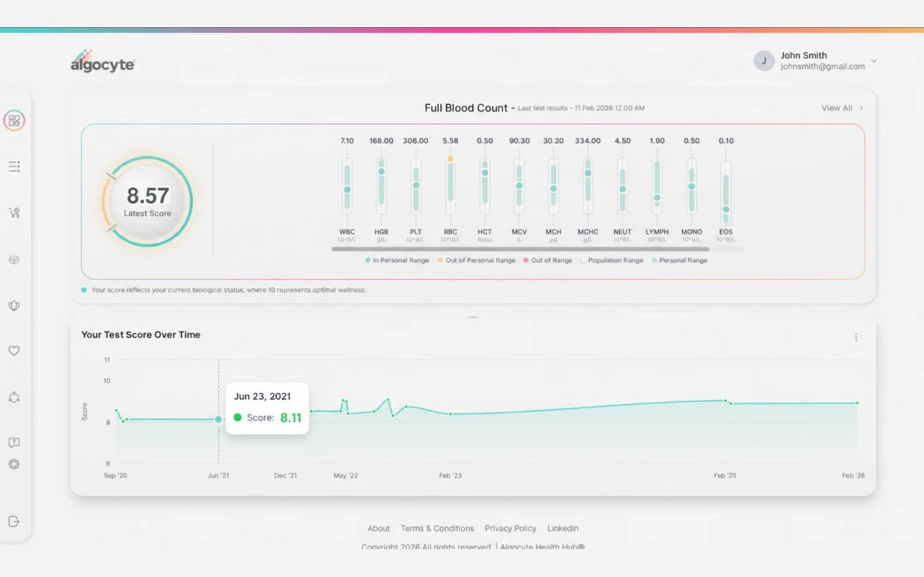Click the Full Blood Count heading
Image resolution: width=924 pixels, height=577 pixels.
tap(466, 108)
